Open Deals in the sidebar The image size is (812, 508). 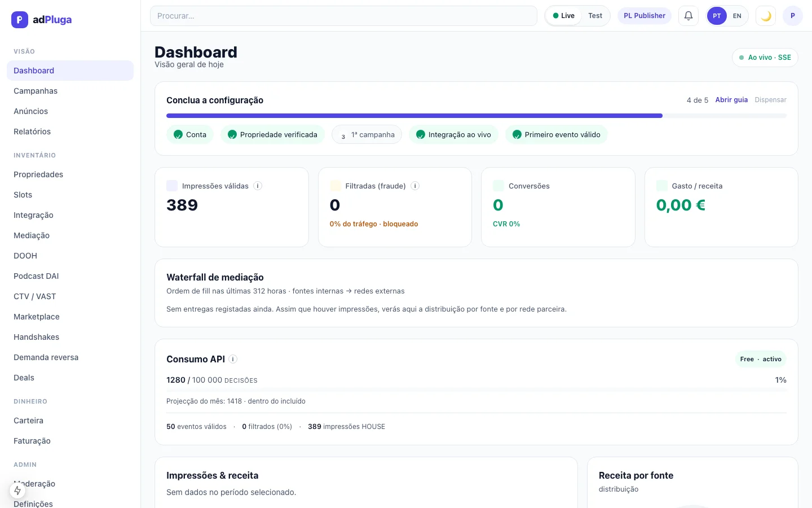pyautogui.click(x=70, y=378)
